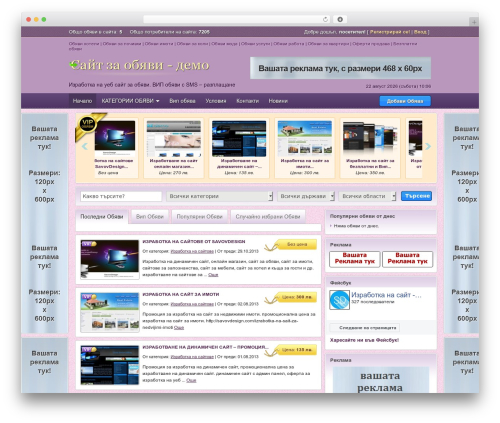
Task: Switch to the Вип Обяви tab
Action: point(150,217)
